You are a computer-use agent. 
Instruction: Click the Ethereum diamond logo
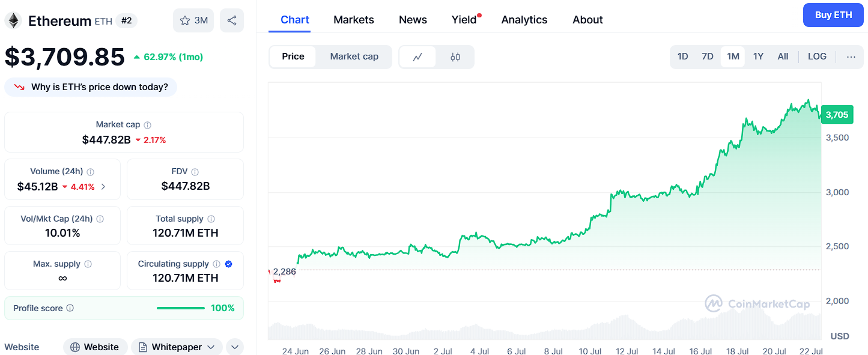pos(13,20)
